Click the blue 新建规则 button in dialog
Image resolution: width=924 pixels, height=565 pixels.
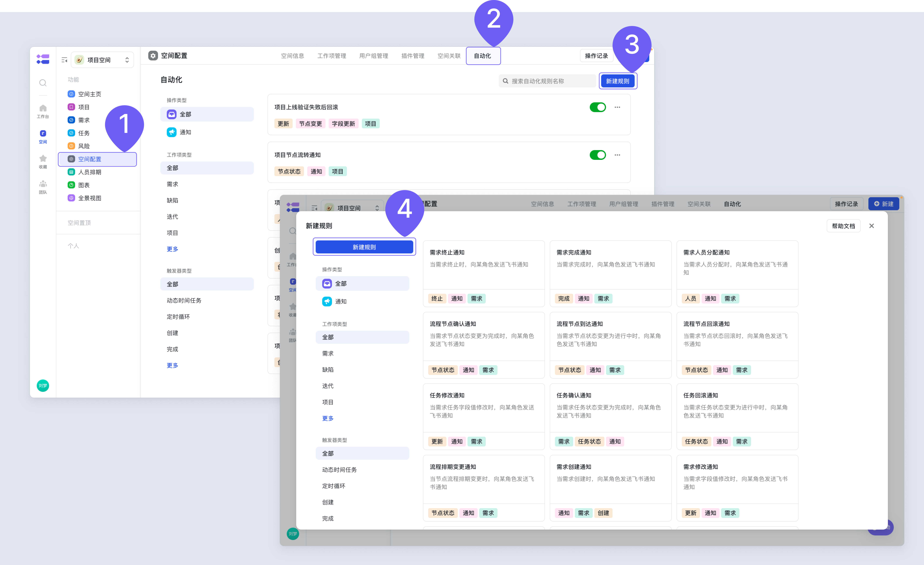[x=364, y=247]
